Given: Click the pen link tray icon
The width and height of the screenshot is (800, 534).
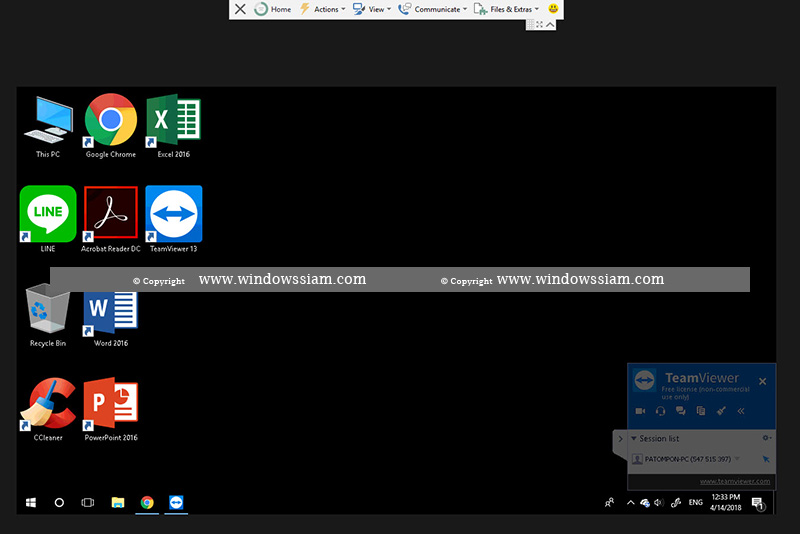Looking at the screenshot, I should pos(676,503).
